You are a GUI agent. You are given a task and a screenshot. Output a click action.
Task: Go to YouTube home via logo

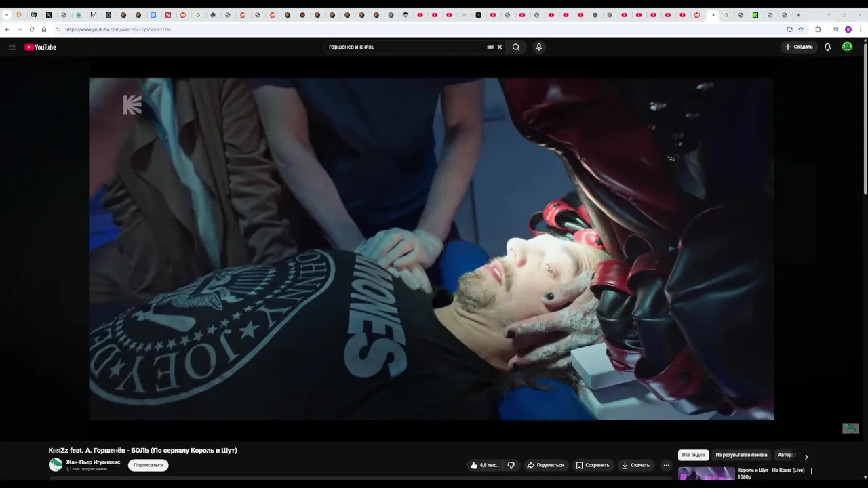point(40,47)
